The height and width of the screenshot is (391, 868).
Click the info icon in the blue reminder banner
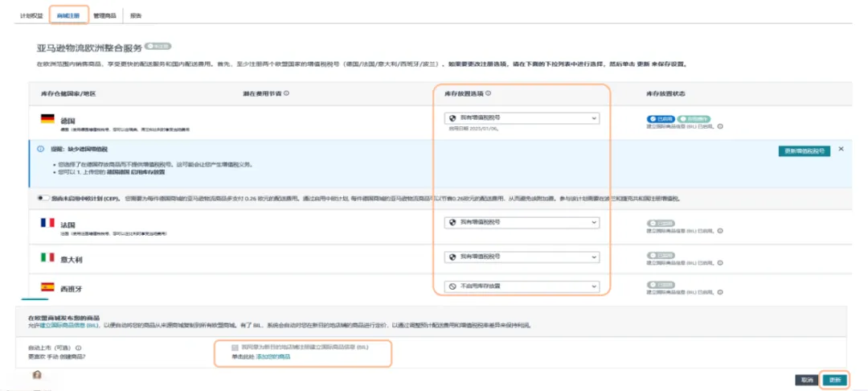pos(40,150)
